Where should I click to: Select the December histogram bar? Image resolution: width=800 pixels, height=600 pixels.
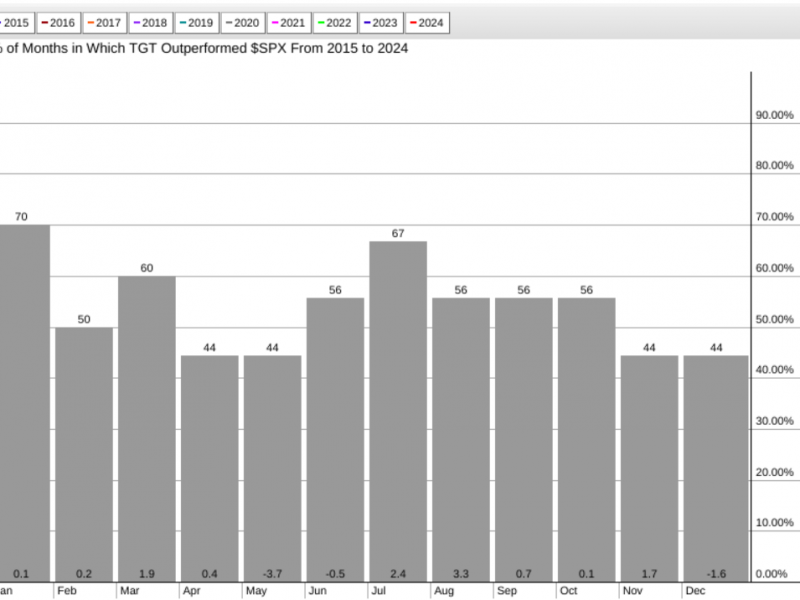pos(716,468)
